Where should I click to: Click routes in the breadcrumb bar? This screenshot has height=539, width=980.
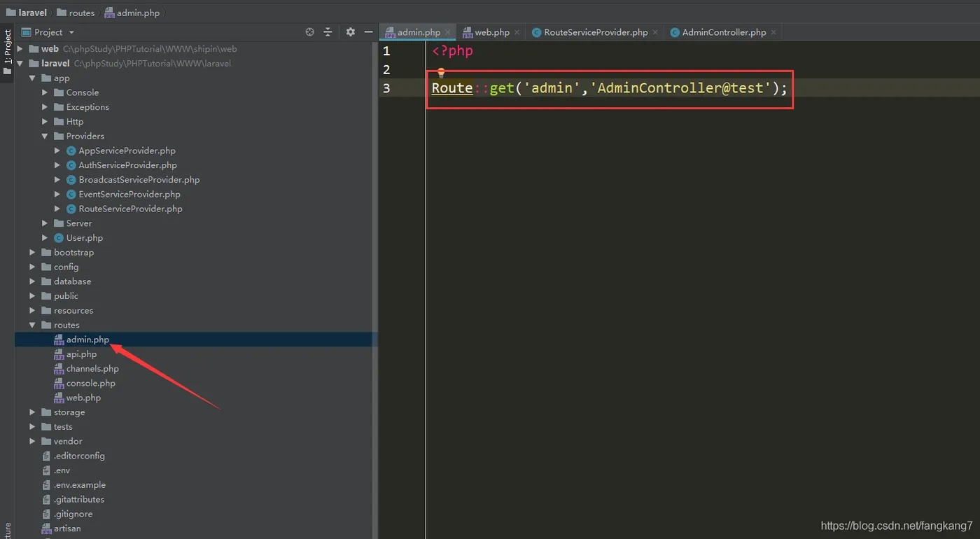pos(76,13)
